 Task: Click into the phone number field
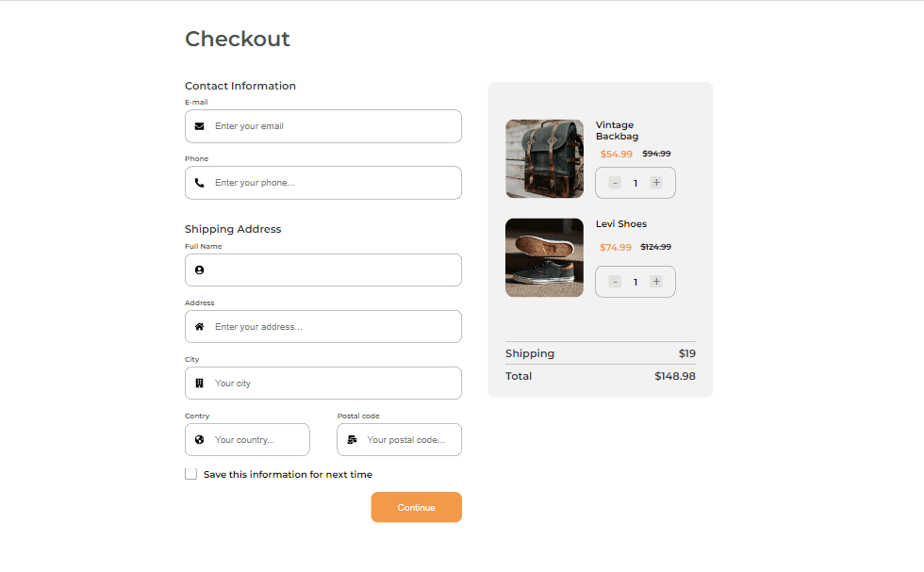(x=330, y=183)
